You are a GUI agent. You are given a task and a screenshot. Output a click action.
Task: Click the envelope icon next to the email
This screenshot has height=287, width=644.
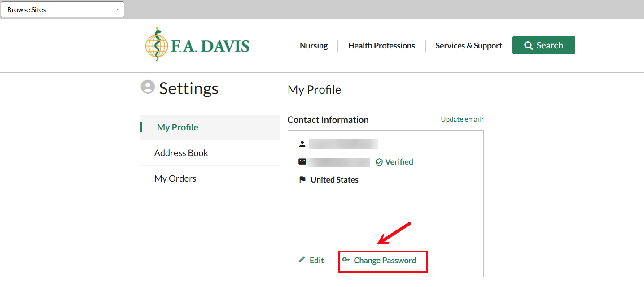(x=302, y=161)
